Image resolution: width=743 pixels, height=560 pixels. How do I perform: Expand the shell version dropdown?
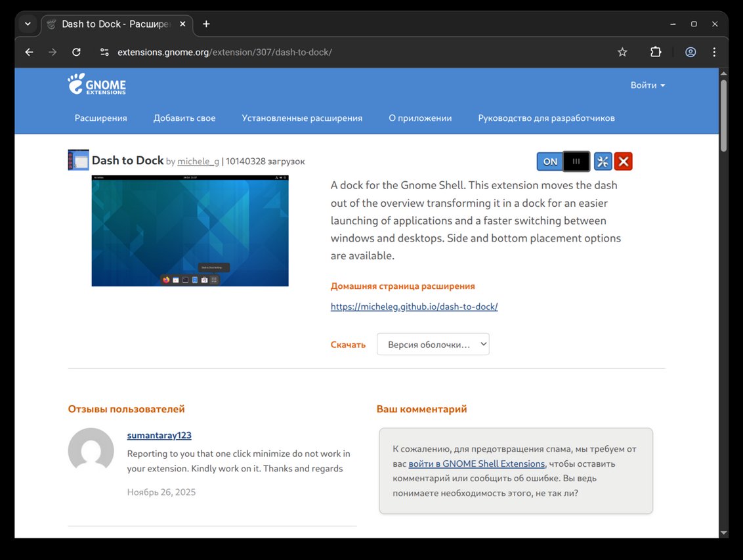pyautogui.click(x=433, y=344)
